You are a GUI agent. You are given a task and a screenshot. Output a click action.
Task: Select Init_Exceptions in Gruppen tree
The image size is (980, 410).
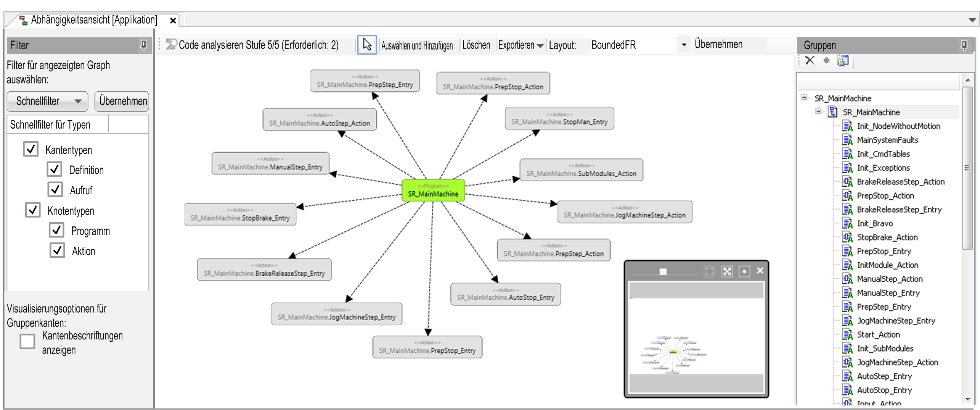pyautogui.click(x=883, y=168)
